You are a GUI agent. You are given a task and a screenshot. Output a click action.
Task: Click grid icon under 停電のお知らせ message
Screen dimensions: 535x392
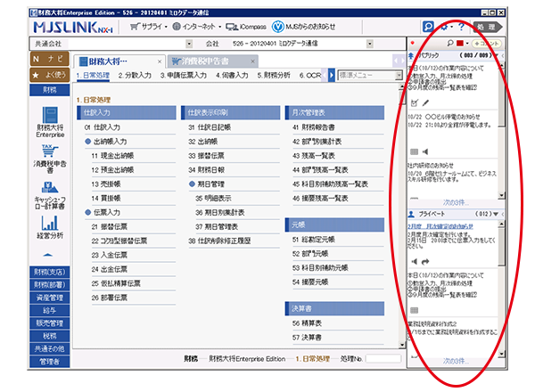(414, 151)
